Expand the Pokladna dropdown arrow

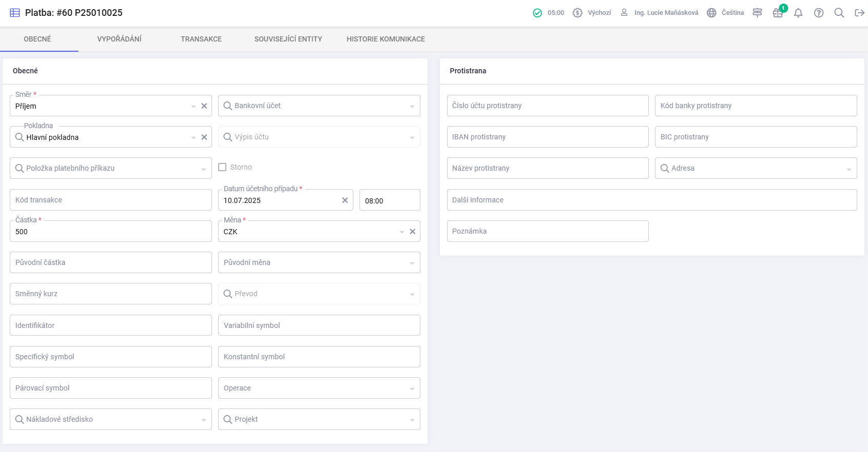click(194, 137)
